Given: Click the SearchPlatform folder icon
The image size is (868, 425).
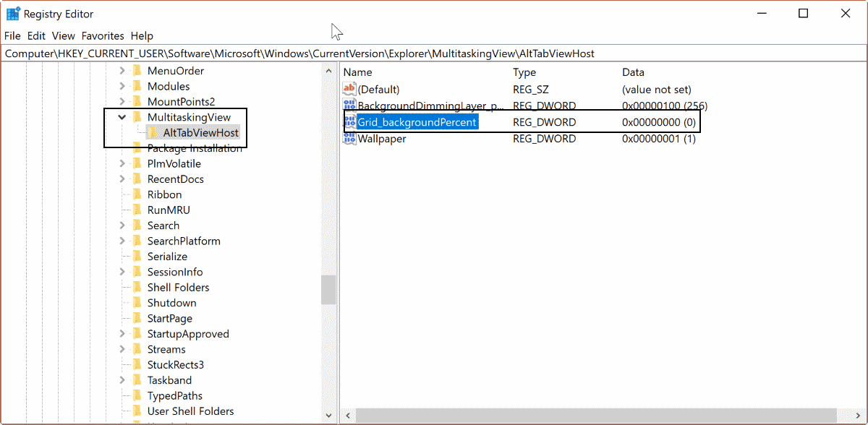Looking at the screenshot, I should 137,241.
